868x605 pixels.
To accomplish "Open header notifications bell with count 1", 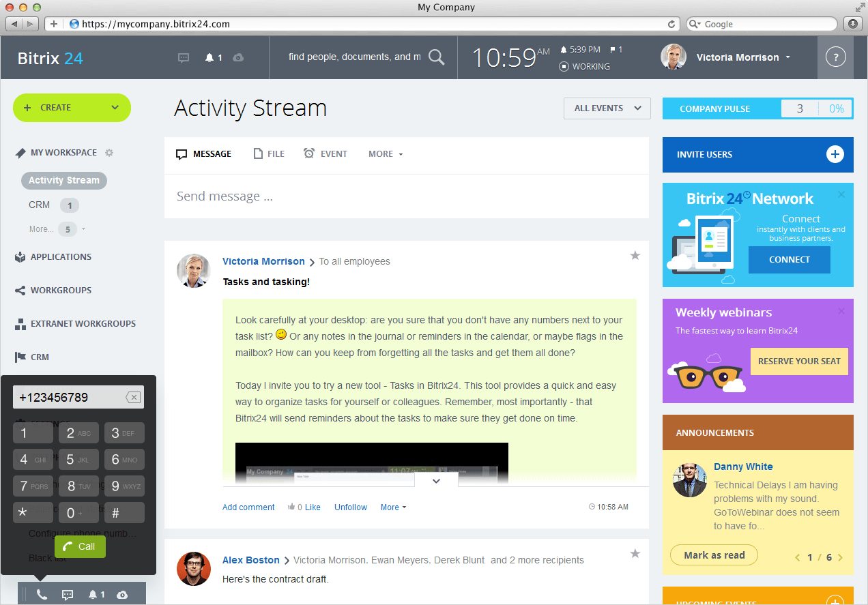I will tap(214, 58).
